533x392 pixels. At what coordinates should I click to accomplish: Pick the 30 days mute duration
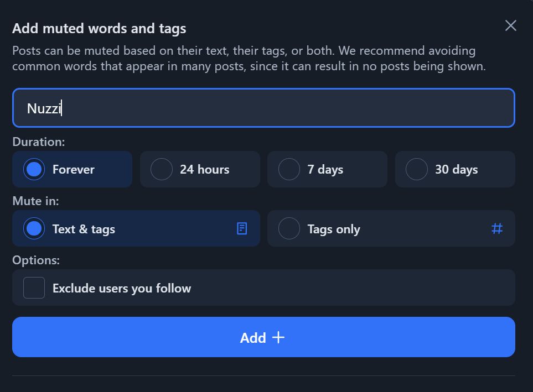click(416, 169)
